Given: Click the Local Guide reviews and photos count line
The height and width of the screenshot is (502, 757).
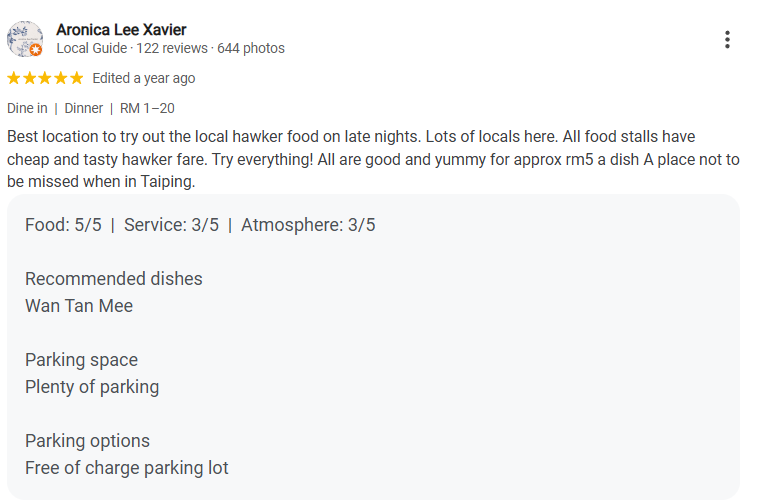Looking at the screenshot, I should click(170, 48).
